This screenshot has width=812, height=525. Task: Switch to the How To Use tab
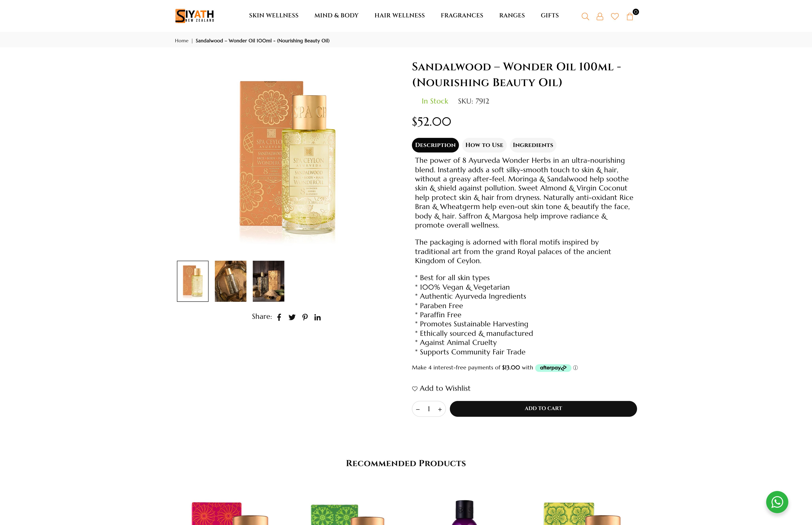pos(484,145)
